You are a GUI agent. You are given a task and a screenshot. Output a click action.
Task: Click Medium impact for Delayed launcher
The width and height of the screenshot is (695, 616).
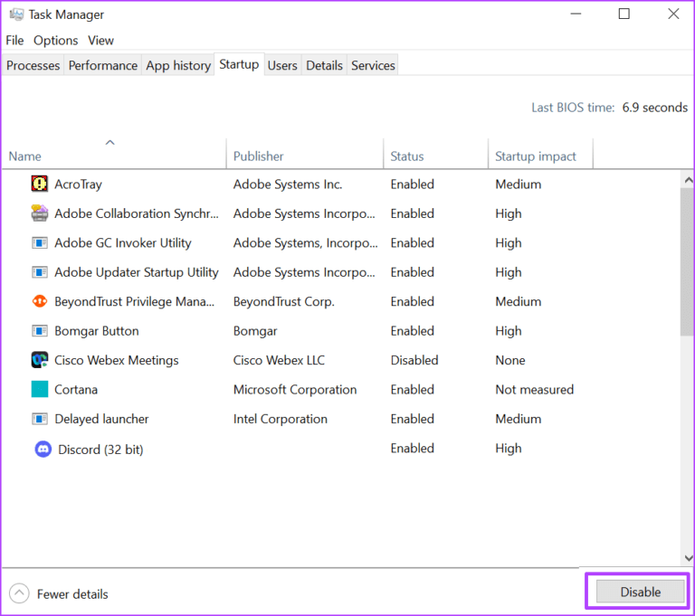(x=519, y=419)
